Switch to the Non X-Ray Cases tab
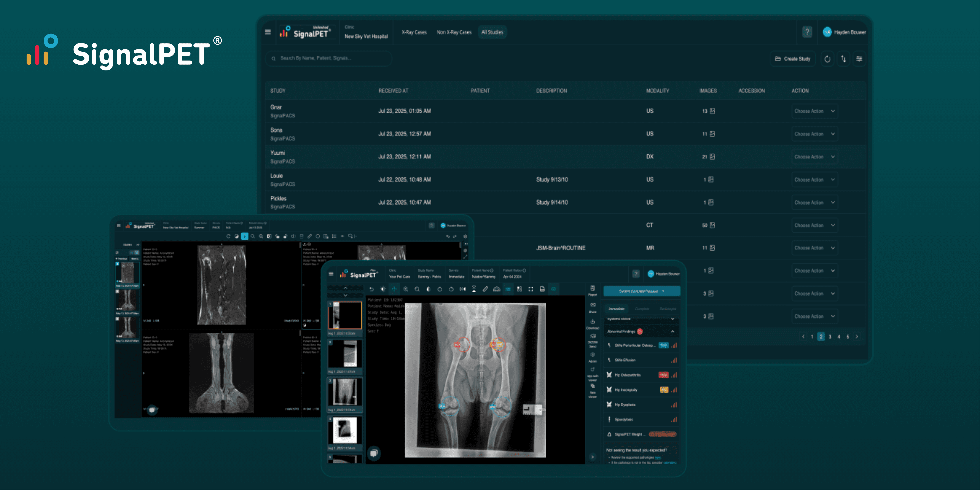Screen dimensions: 980x490 pyautogui.click(x=454, y=32)
